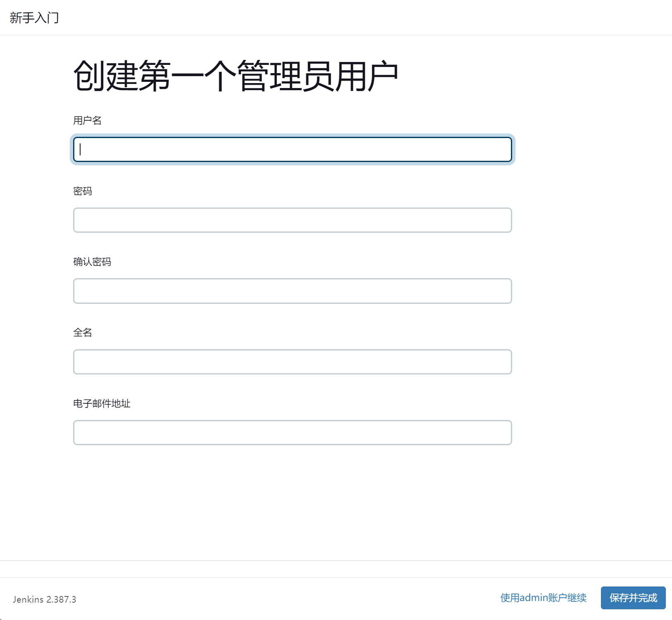Screen dimensions: 672x620
Task: Click the 创建第一个管理员用户 heading
Action: coord(235,76)
